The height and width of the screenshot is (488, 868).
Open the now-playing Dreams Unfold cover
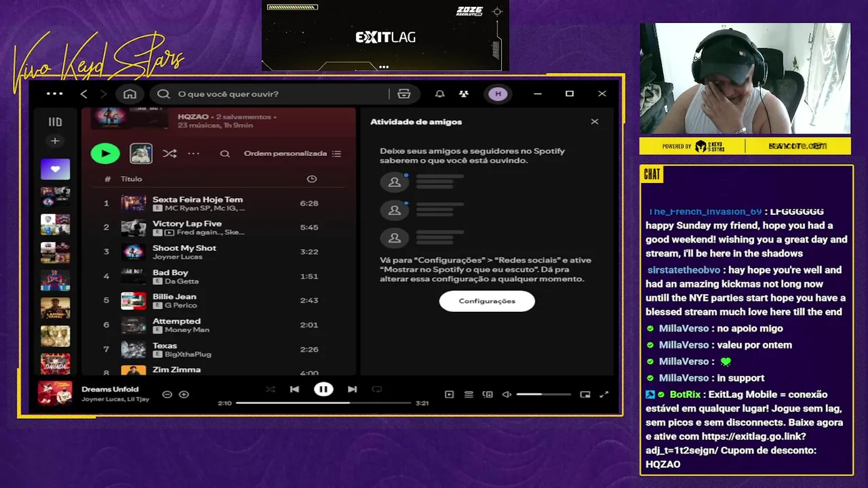point(55,393)
